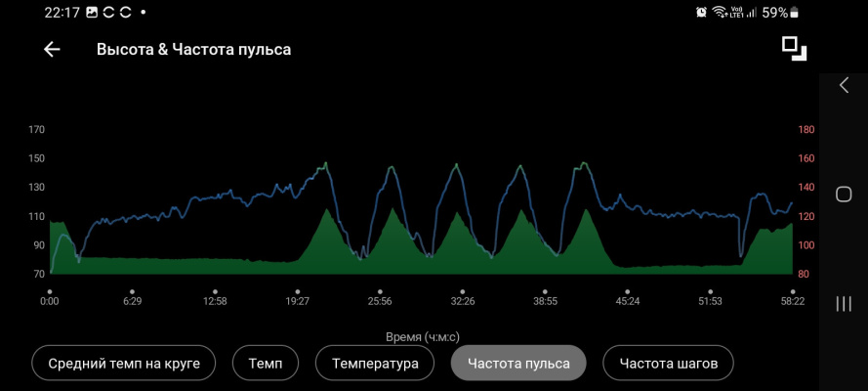The height and width of the screenshot is (391, 868).
Task: Enable the Температура data chip
Action: coord(374,364)
